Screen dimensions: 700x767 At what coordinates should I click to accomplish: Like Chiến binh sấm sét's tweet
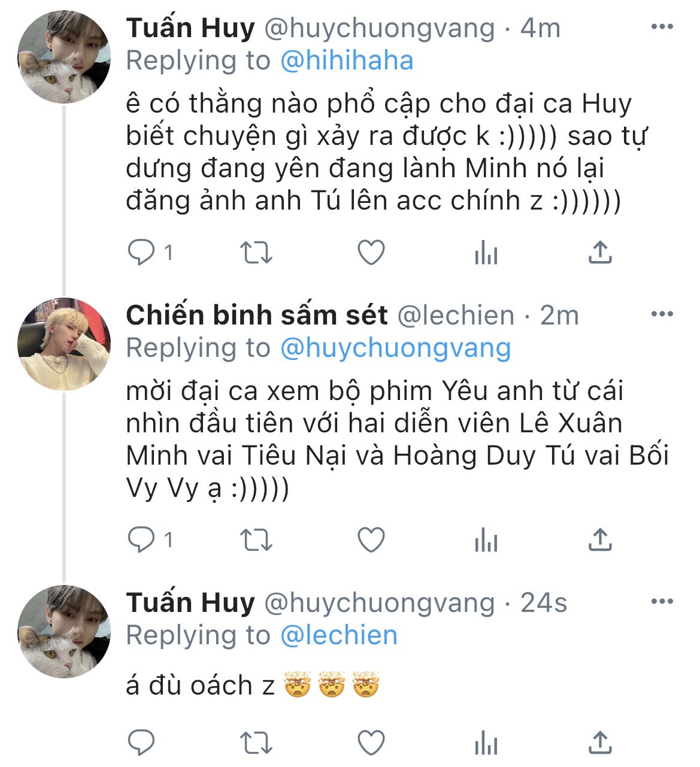371,541
